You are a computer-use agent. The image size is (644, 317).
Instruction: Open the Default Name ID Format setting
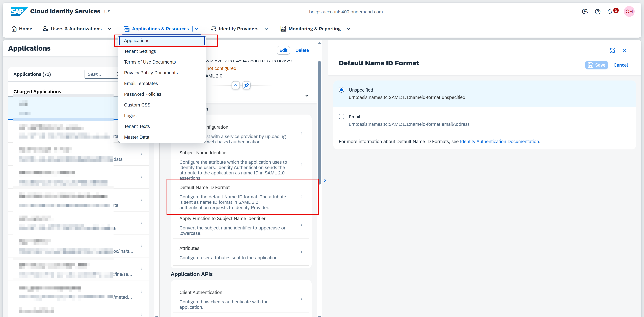[x=241, y=197]
